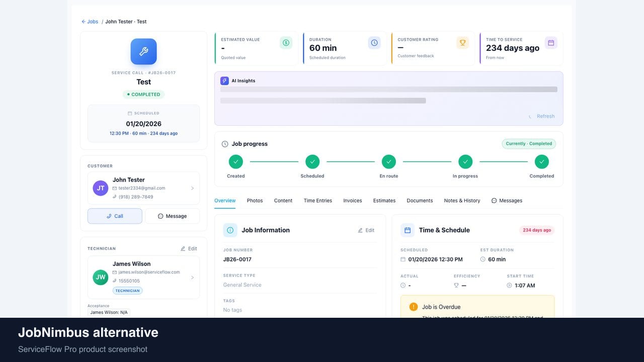The width and height of the screenshot is (644, 362).
Task: Open the Invoices tab
Action: 353,201
